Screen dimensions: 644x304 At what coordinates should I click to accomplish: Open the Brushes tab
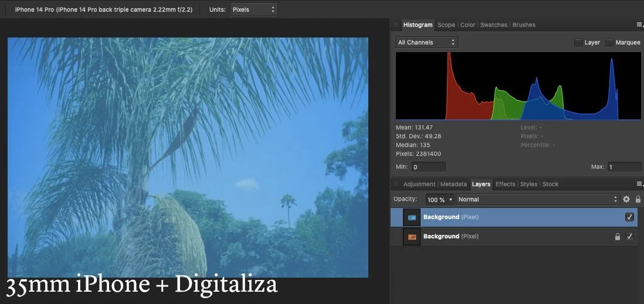point(524,25)
